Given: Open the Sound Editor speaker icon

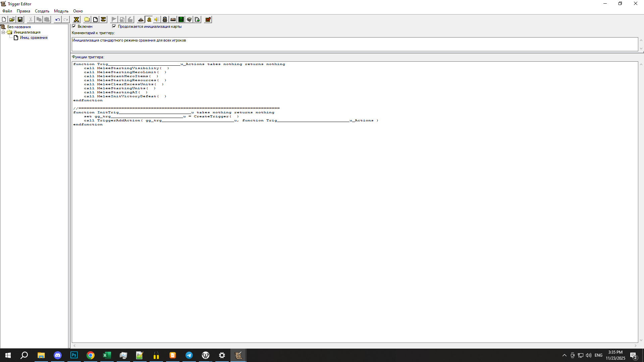Looking at the screenshot, I should (x=157, y=19).
